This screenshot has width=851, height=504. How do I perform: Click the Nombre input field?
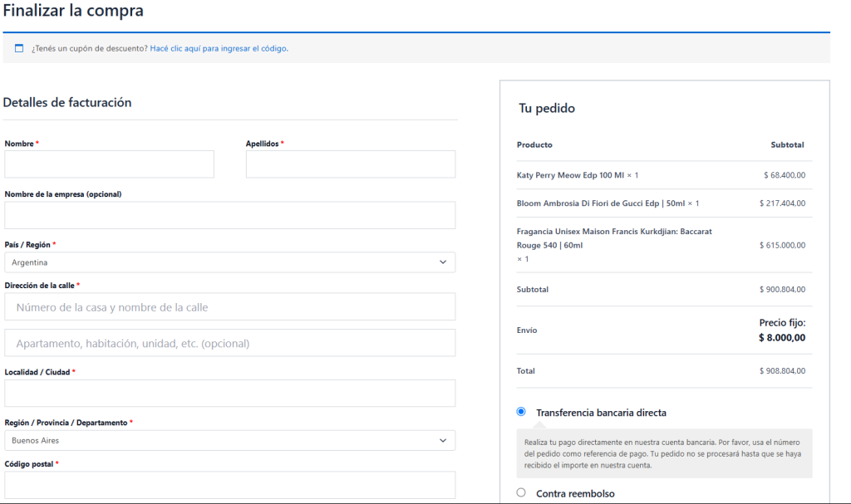(109, 164)
